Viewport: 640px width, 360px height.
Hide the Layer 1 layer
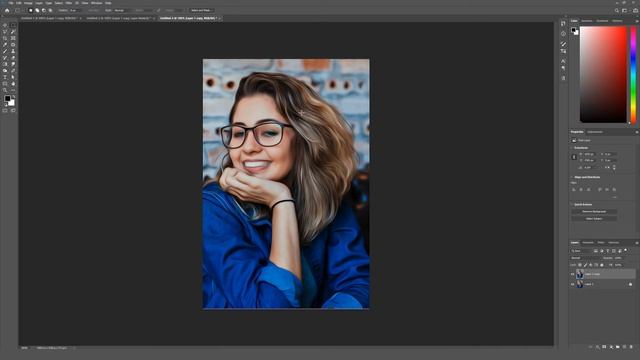(573, 284)
